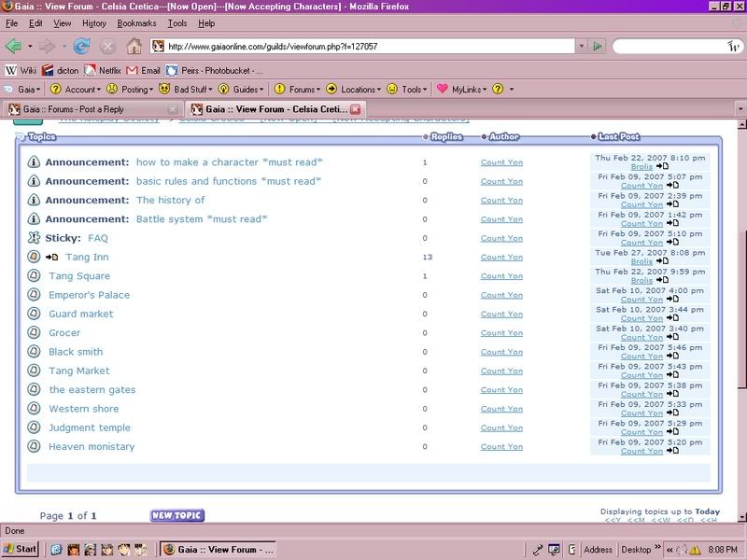Go back with the green arrow button

13,46
